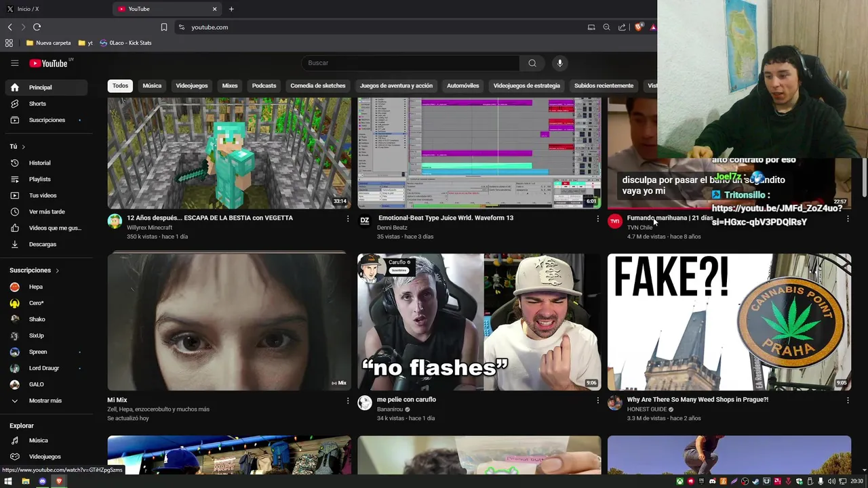Open Tus videos in the sidebar

pyautogui.click(x=47, y=195)
